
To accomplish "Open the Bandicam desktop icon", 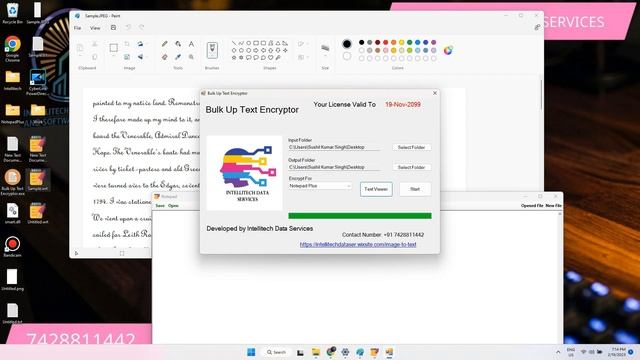I will point(12,247).
